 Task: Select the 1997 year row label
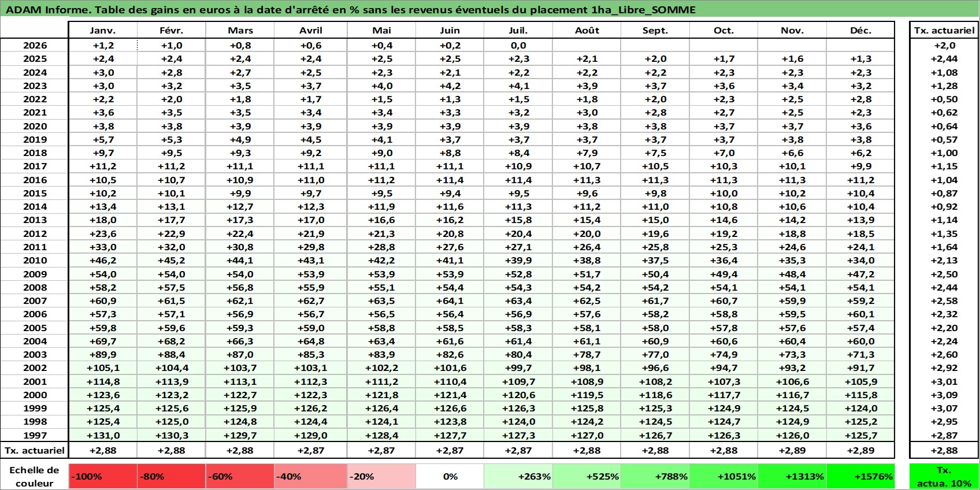click(35, 435)
